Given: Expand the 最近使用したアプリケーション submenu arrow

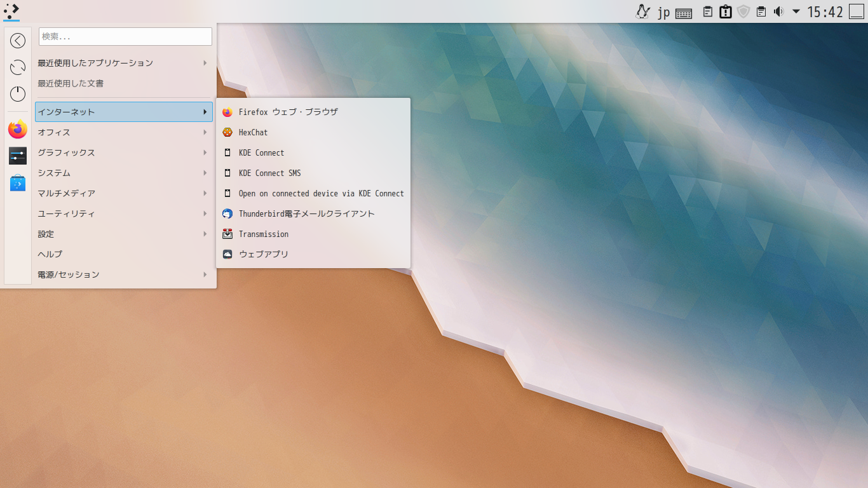Looking at the screenshot, I should [x=205, y=63].
